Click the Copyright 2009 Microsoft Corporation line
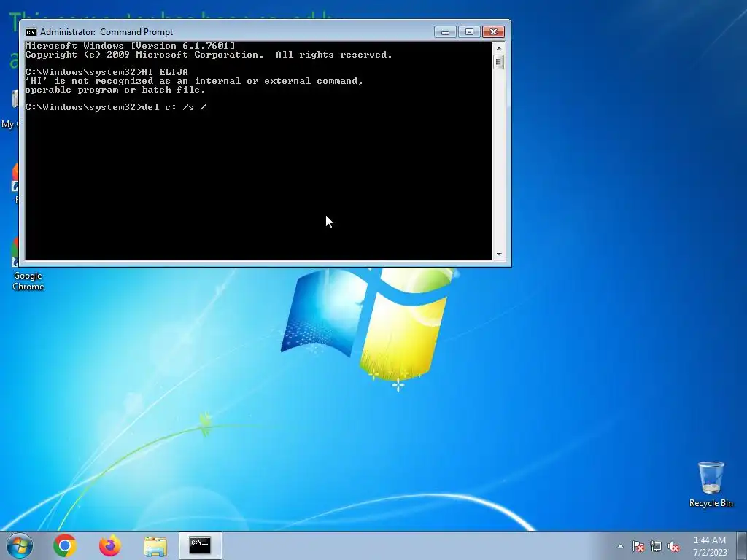This screenshot has height=560, width=747. click(209, 55)
